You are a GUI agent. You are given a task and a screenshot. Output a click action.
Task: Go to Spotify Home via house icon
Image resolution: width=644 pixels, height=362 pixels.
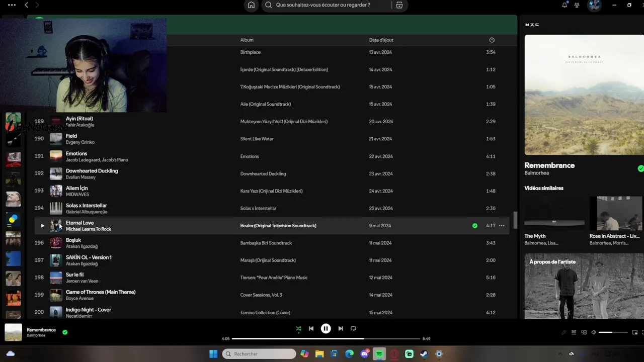point(251,5)
